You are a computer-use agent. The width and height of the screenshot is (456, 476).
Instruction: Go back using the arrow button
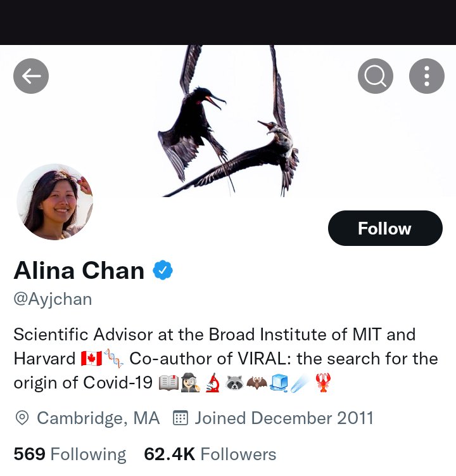(x=31, y=77)
